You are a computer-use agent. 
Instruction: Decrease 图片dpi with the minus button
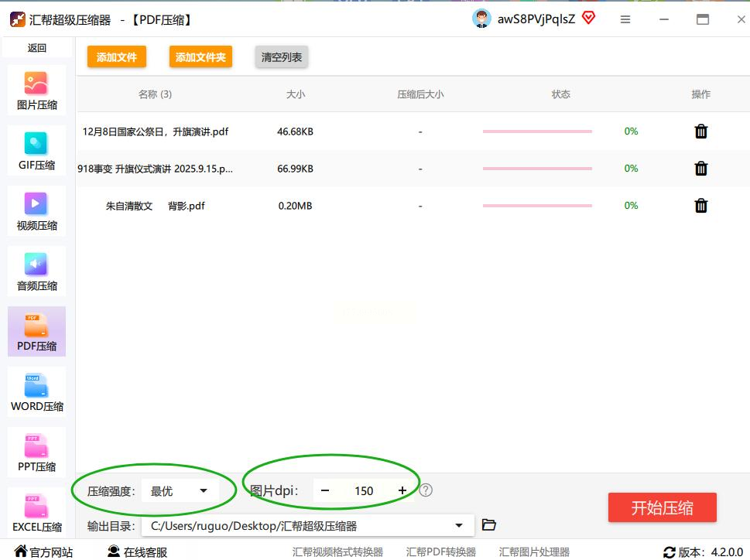tap(325, 490)
